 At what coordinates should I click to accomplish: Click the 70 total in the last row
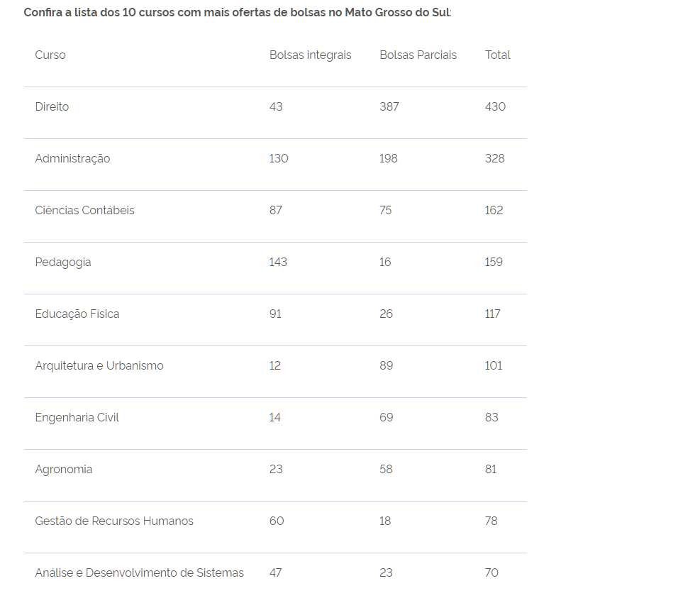pyautogui.click(x=491, y=573)
